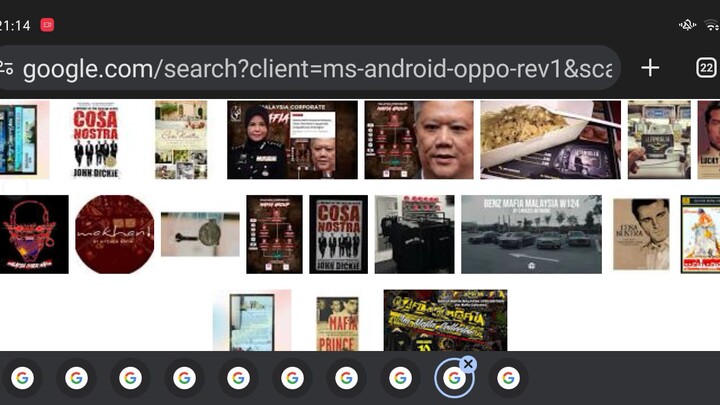Select the highlighted active Google tab favicon
The width and height of the screenshot is (720, 405).
point(452,379)
